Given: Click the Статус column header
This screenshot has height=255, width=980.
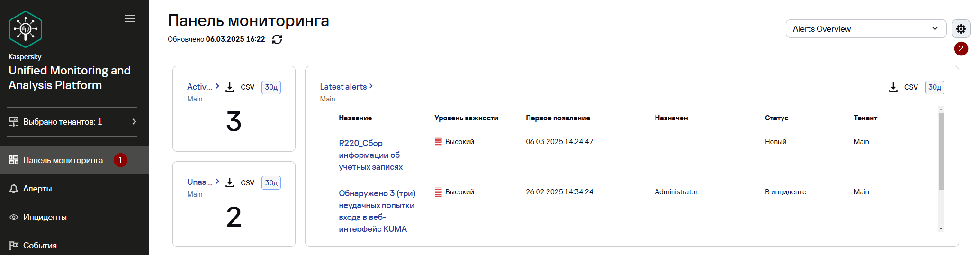Looking at the screenshot, I should coord(776,118).
